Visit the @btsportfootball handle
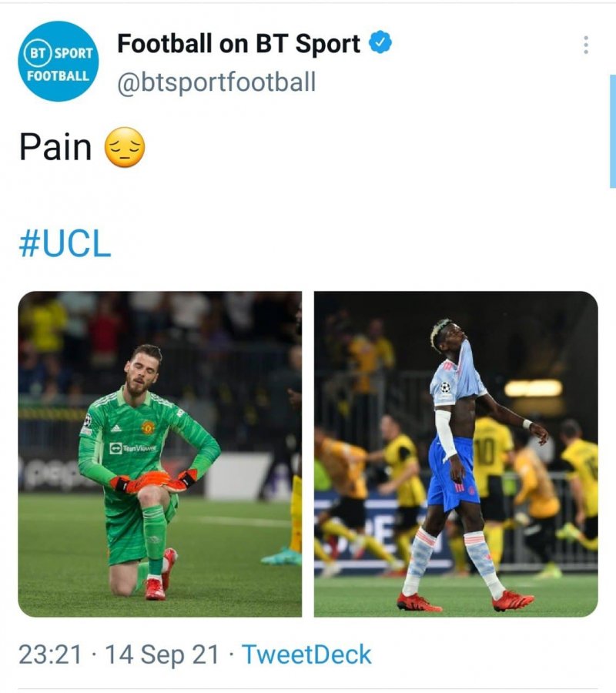 (x=216, y=83)
